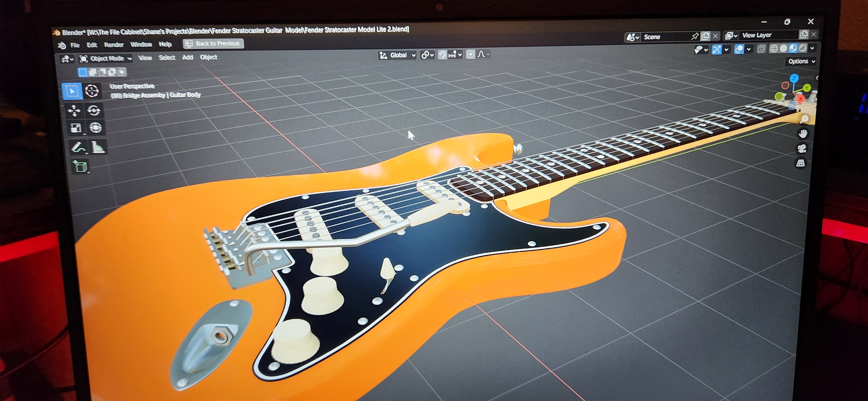This screenshot has width=868, height=401.
Task: Click the Z axis on navigation gizmo
Action: (794, 79)
